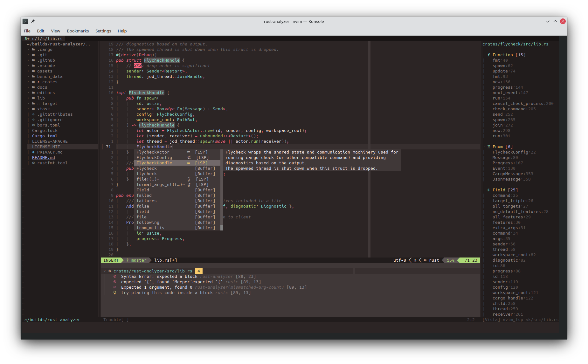Select Cargo.lock in the file tree
The width and height of the screenshot is (588, 364).
coord(45,131)
